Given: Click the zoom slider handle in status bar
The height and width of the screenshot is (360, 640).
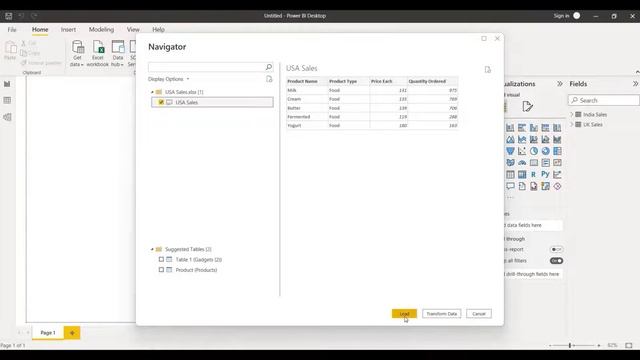Looking at the screenshot, I should 570,345.
